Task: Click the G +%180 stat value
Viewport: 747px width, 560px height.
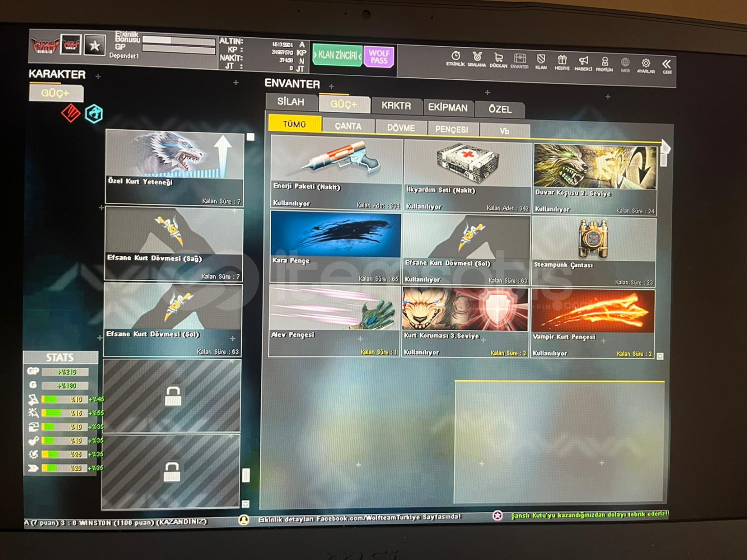Action: [65, 385]
